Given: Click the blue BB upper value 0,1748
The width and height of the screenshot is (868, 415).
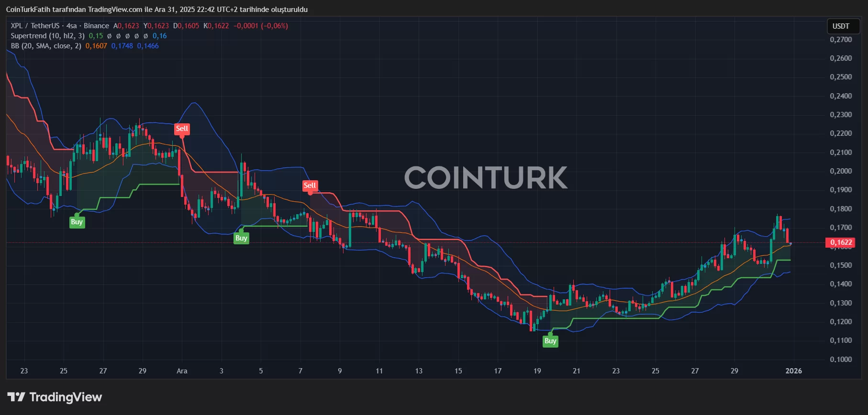Looking at the screenshot, I should 122,46.
